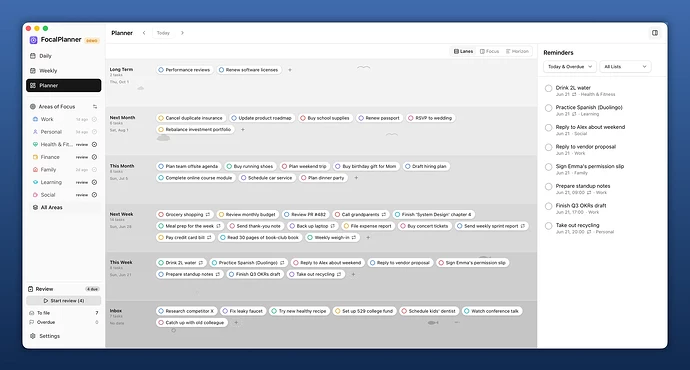Open All Lists dropdown in Reminders
This screenshot has height=370, width=690.
click(625, 66)
